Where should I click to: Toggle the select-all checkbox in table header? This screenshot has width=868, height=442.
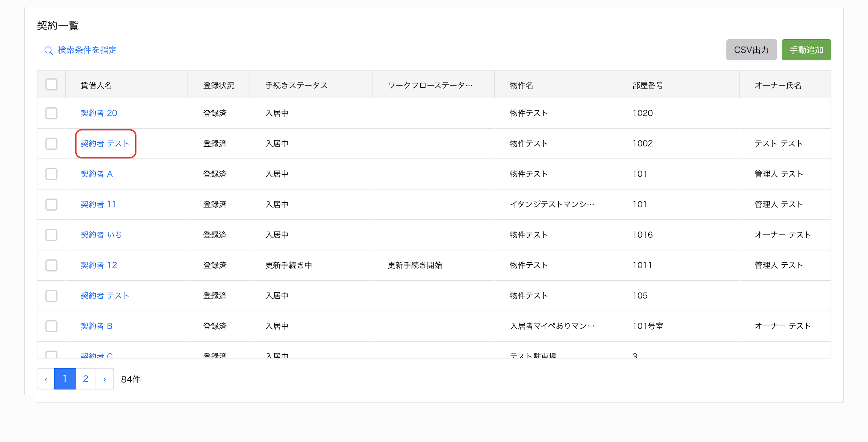tap(51, 84)
